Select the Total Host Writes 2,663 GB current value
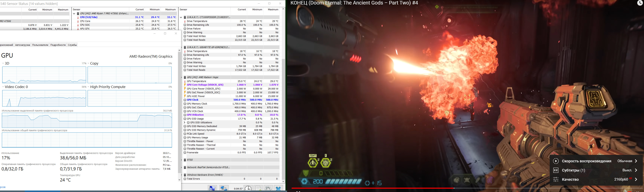Screen dimensions: 644x192 241,36
